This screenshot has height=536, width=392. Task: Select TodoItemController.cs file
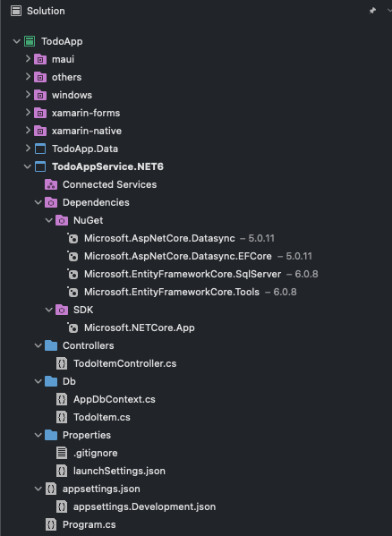click(x=124, y=363)
